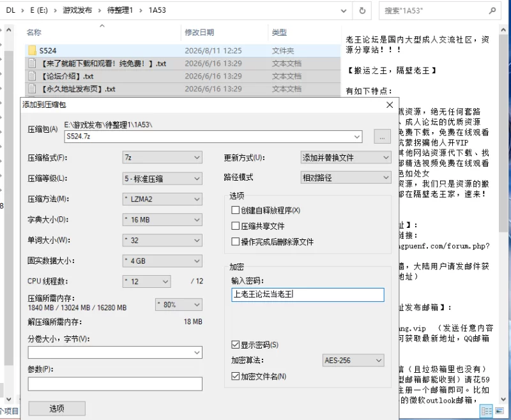Click the search magnifier icon
Image resolution: width=511 pixels, height=420 pixels.
pyautogui.click(x=492, y=11)
